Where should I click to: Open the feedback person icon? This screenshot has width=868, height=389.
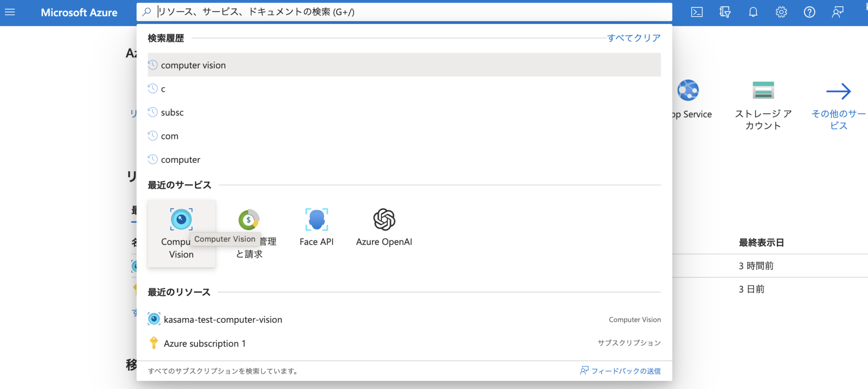coord(837,12)
